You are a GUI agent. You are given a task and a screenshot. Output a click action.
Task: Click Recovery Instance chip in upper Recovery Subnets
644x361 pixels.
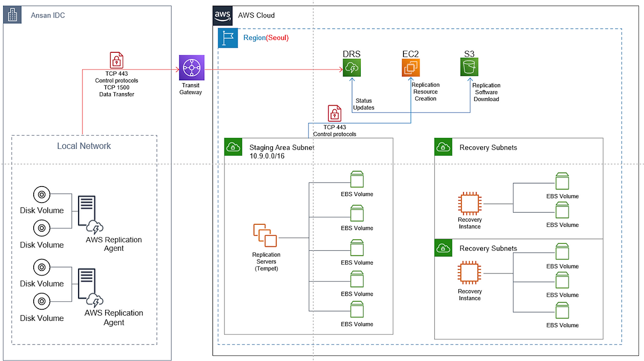click(469, 204)
